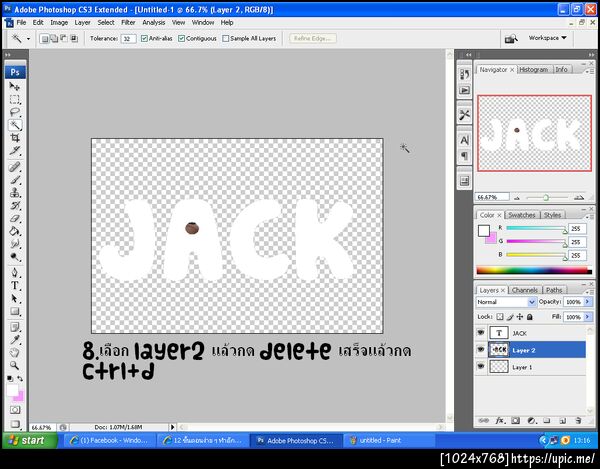Select the Crop tool

tap(15, 138)
